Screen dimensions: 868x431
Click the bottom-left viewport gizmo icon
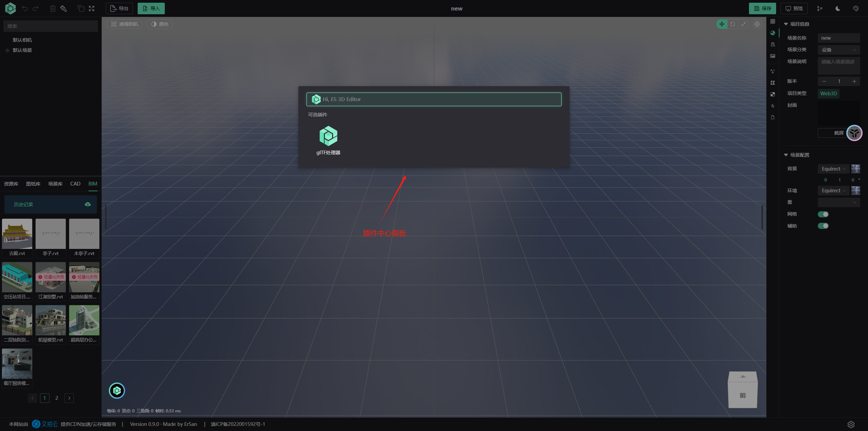[117, 391]
